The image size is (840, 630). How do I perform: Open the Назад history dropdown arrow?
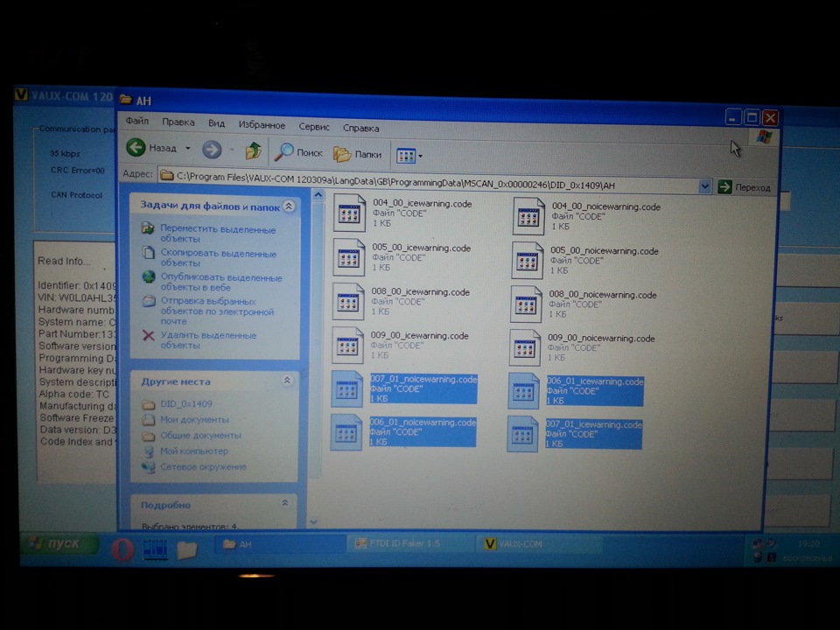tap(187, 149)
